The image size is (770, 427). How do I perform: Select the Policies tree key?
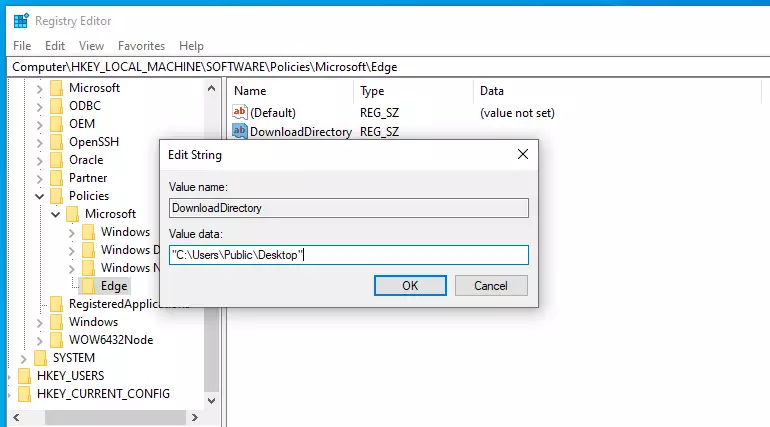89,196
